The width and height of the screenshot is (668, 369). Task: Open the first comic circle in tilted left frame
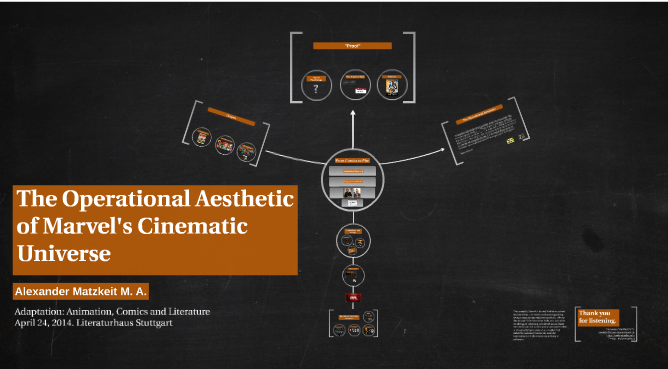click(x=202, y=138)
